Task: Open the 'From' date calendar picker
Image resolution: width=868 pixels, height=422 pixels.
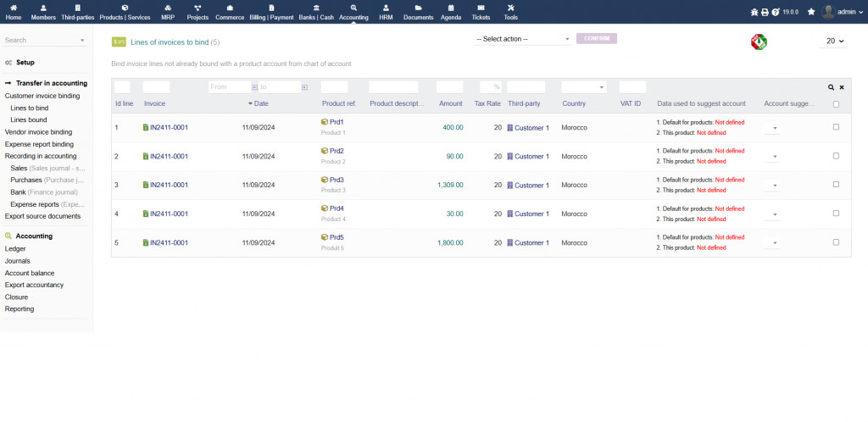Action: [x=253, y=87]
